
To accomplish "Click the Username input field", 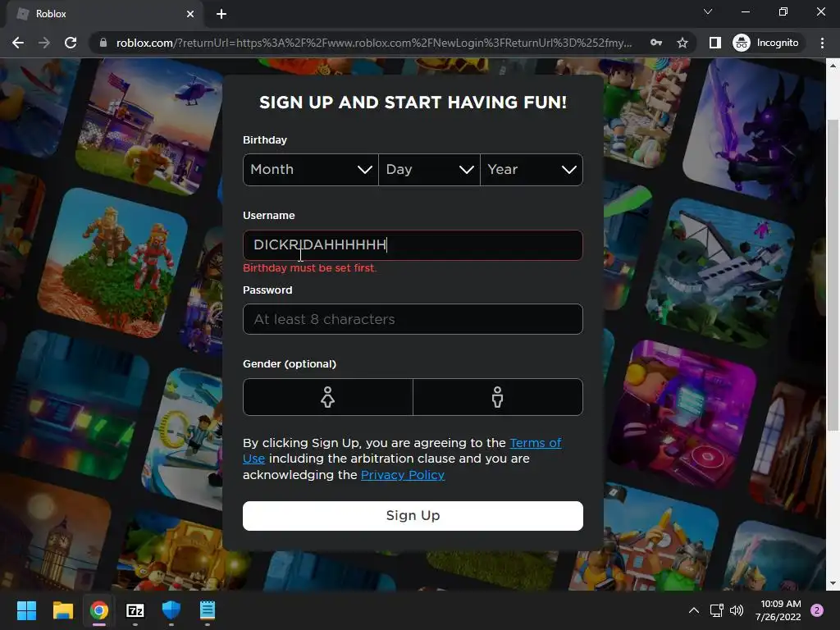I will click(413, 245).
